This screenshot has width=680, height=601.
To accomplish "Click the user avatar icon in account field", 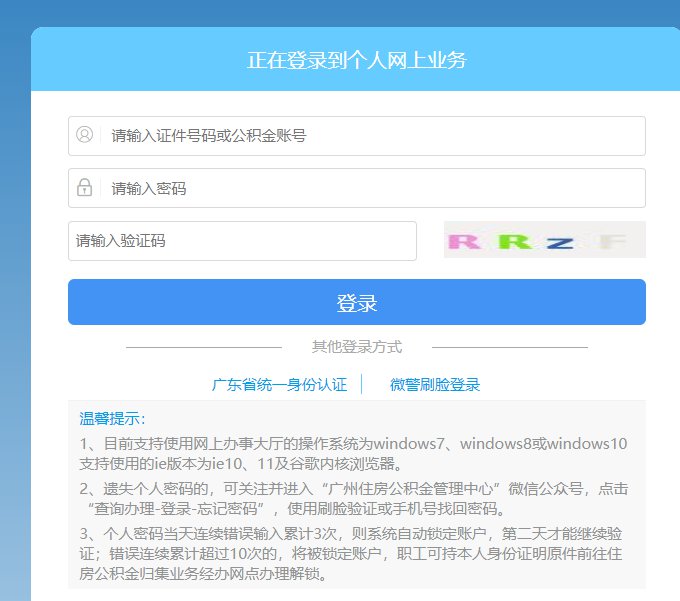I will pos(85,134).
